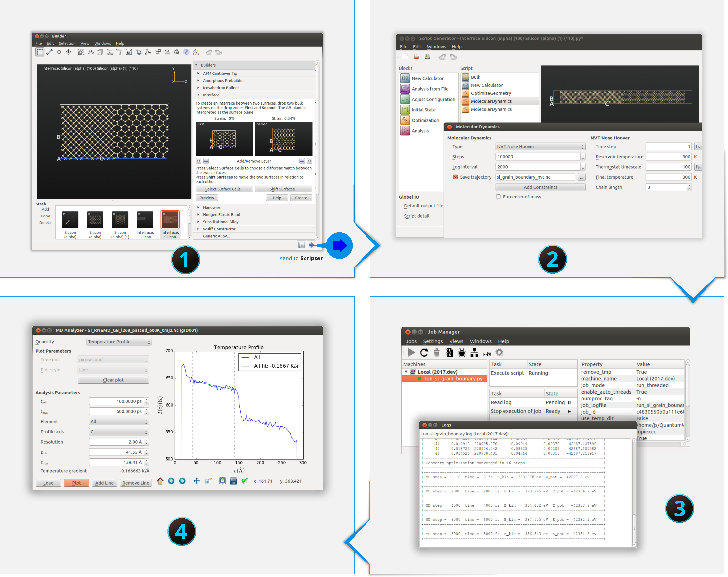Click the trash icon in Job Manager toolbar

click(x=437, y=353)
